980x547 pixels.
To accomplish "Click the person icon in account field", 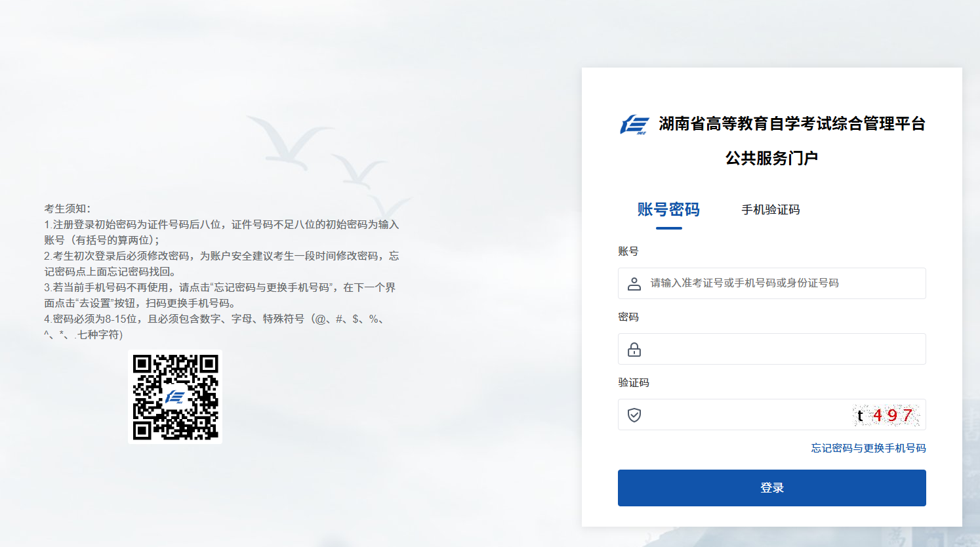I will tap(634, 284).
